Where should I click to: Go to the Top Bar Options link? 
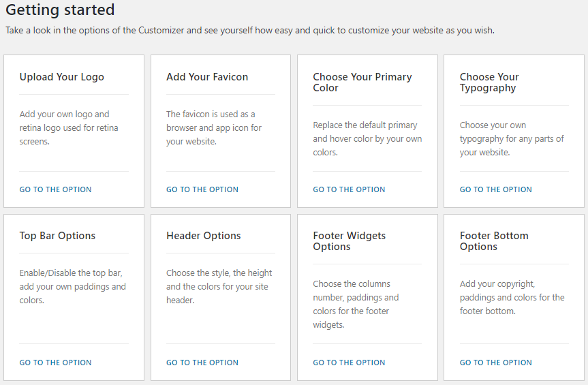point(55,363)
